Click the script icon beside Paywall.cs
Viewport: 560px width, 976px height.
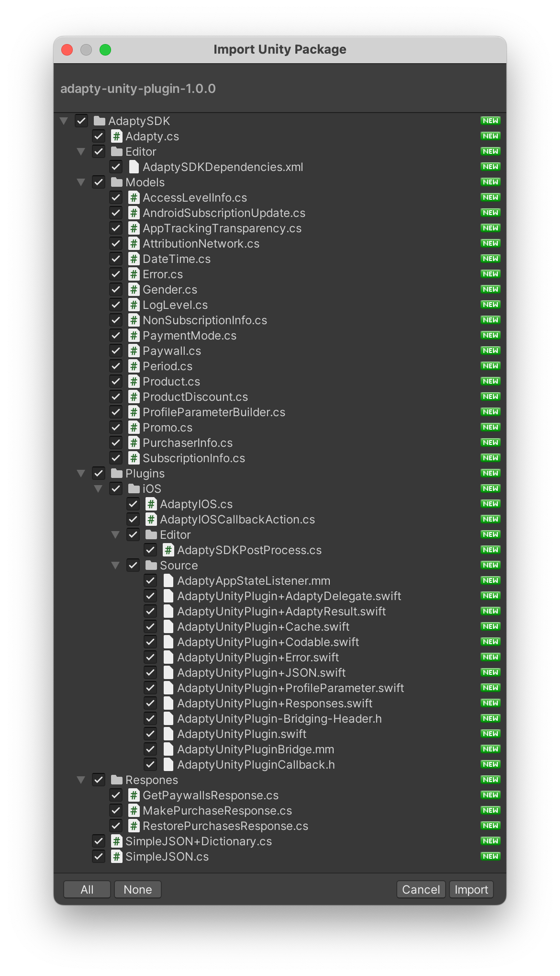click(x=134, y=351)
